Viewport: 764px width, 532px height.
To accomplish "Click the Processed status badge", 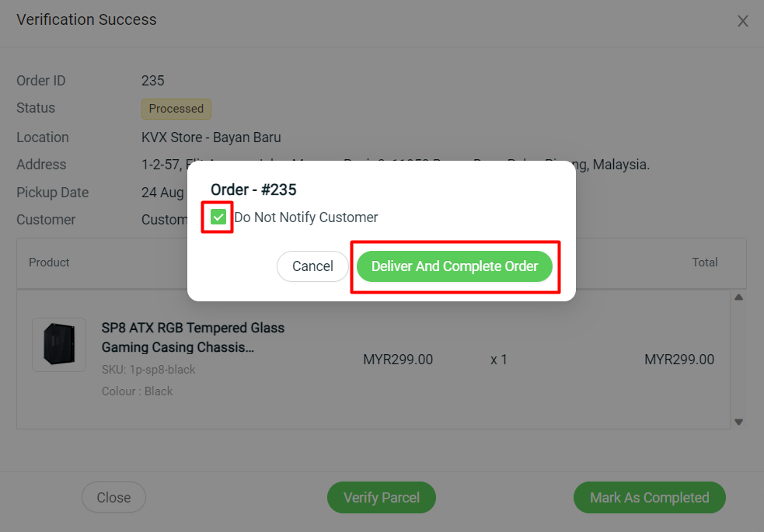I will tap(176, 109).
